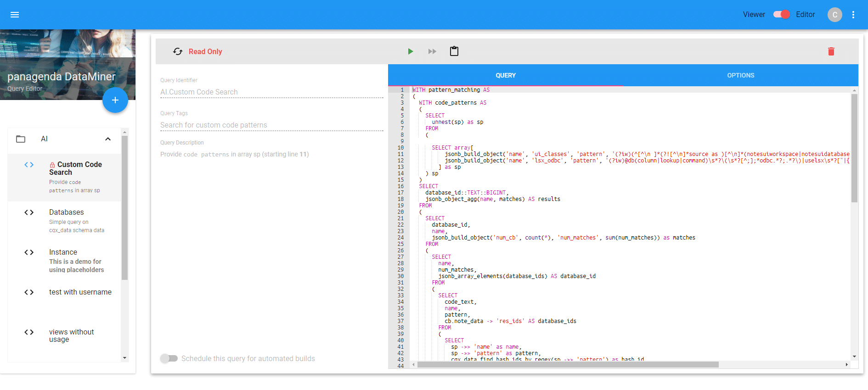868x390 pixels.
Task: Enable Schedule this query for automated builds
Action: [x=169, y=358]
